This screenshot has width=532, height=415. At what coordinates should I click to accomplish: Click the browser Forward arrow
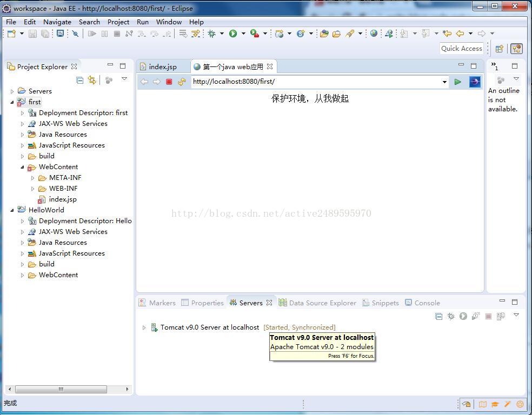156,82
